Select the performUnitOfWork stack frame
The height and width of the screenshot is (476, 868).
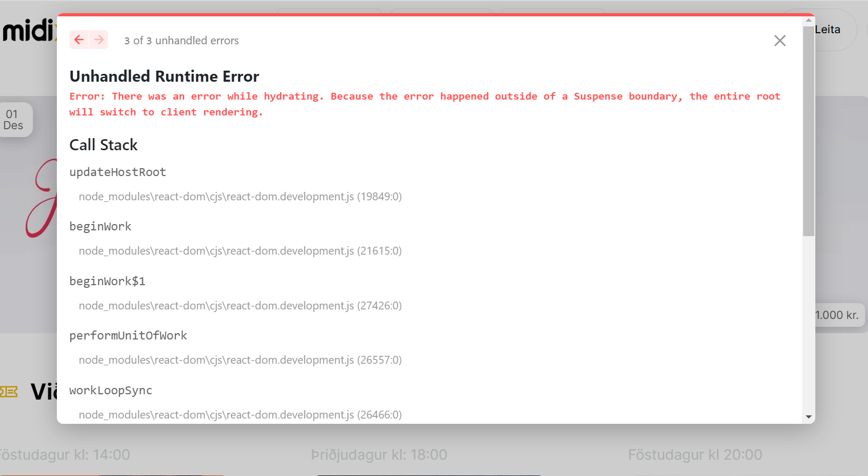(x=128, y=336)
